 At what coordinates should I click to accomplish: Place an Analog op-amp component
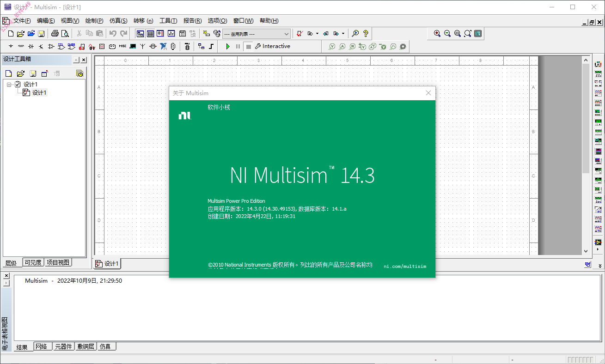coord(51,46)
